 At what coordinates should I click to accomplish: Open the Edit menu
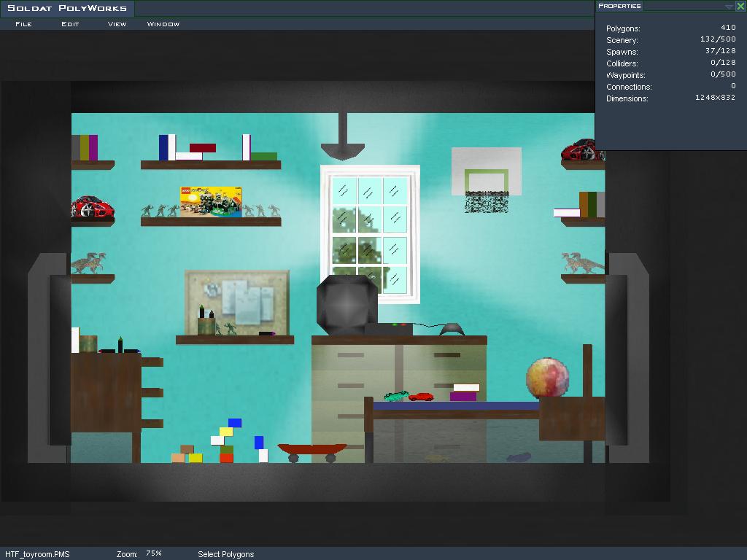[x=70, y=24]
